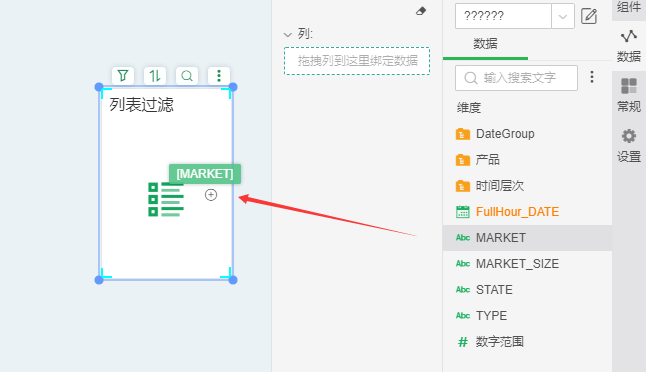This screenshot has width=646, height=372.
Task: Click the filter funnel icon above component
Action: [123, 76]
